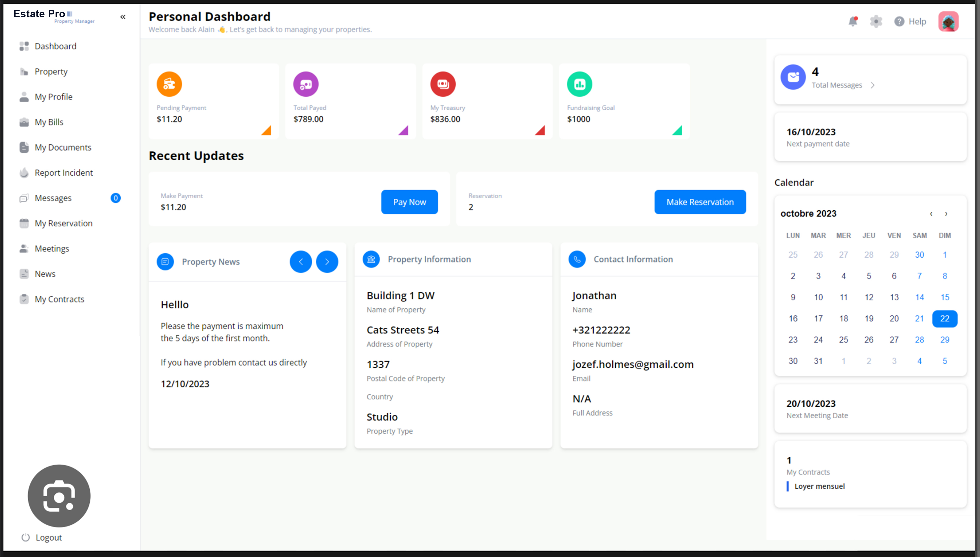The height and width of the screenshot is (557, 980).
Task: Go to next month in calendar
Action: (x=946, y=214)
